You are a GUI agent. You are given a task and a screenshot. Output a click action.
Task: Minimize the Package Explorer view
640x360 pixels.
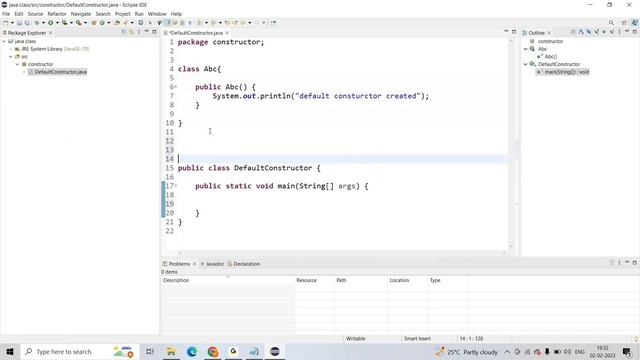tap(147, 31)
